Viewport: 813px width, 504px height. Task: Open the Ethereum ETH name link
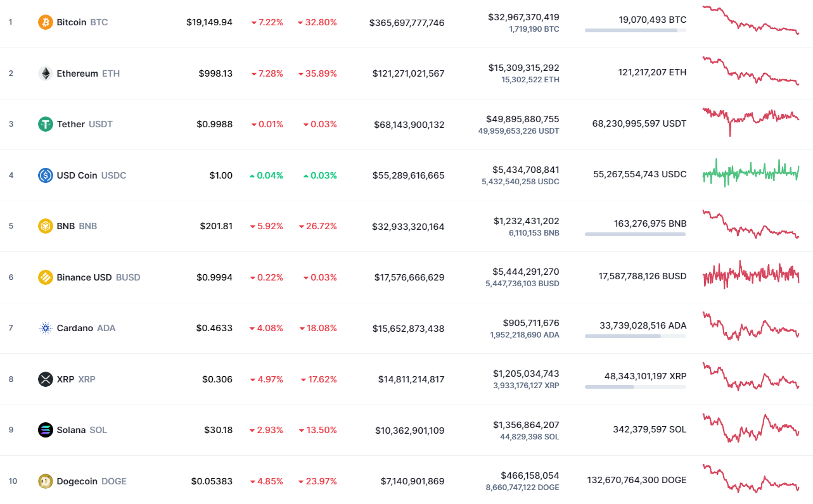87,73
